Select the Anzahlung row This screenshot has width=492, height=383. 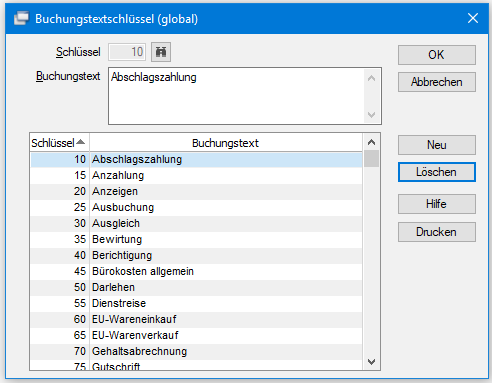pos(196,175)
